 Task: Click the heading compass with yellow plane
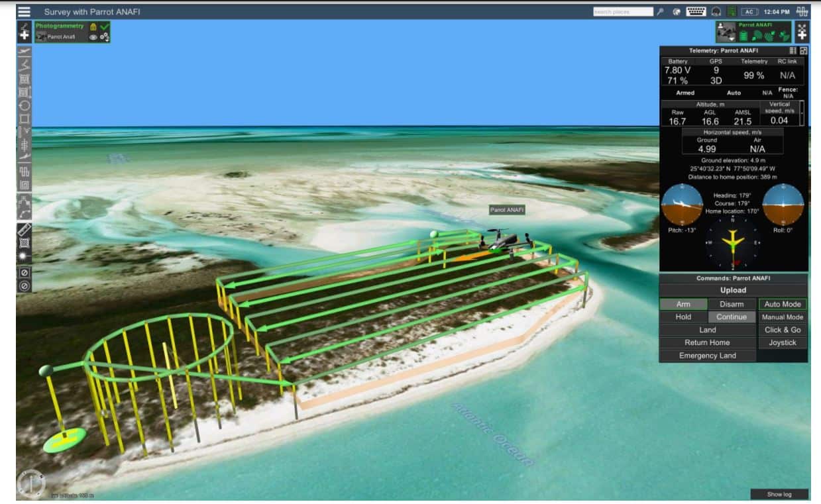[x=733, y=243]
